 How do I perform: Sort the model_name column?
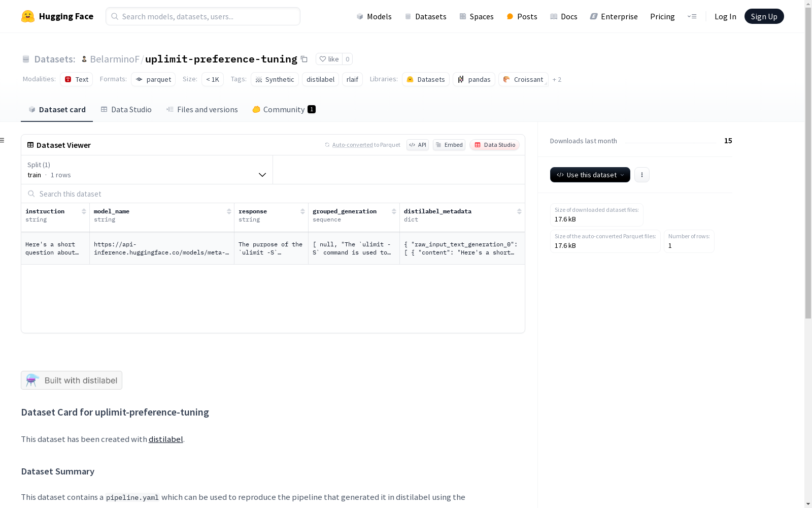pos(229,211)
